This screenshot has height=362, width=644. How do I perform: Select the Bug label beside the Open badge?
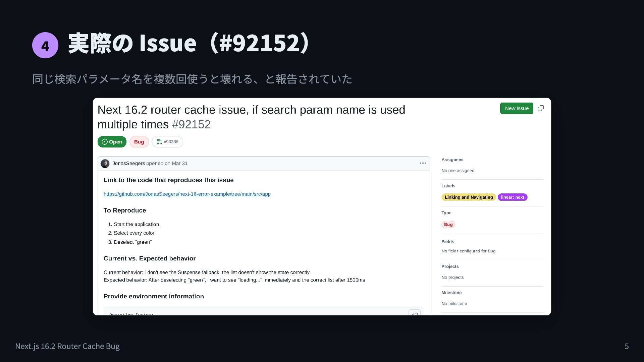pos(139,142)
